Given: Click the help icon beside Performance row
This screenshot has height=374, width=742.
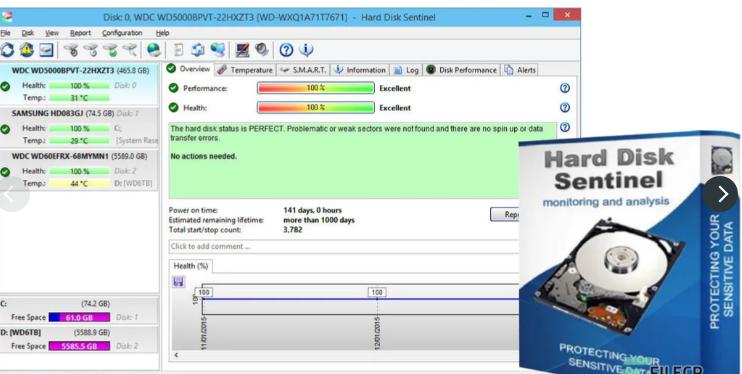Looking at the screenshot, I should coord(565,88).
